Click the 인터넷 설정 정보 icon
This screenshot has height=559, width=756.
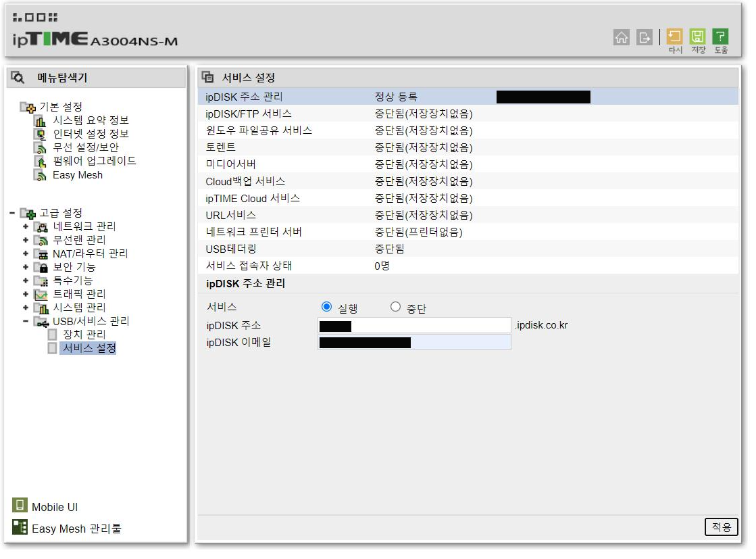[41, 134]
